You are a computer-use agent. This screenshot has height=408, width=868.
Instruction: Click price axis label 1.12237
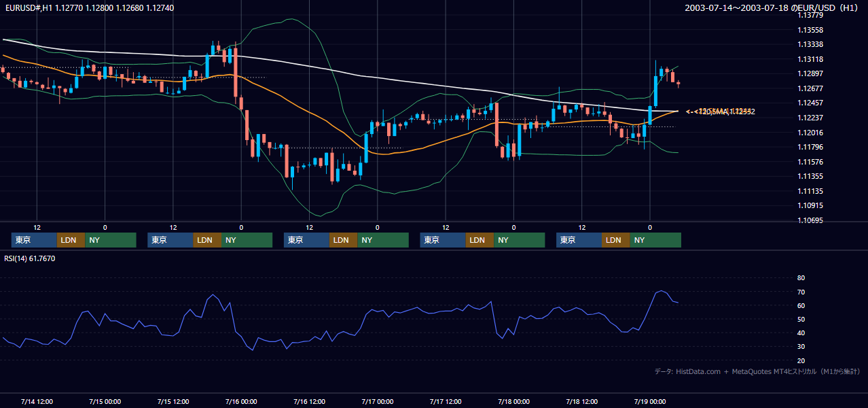pyautogui.click(x=810, y=118)
